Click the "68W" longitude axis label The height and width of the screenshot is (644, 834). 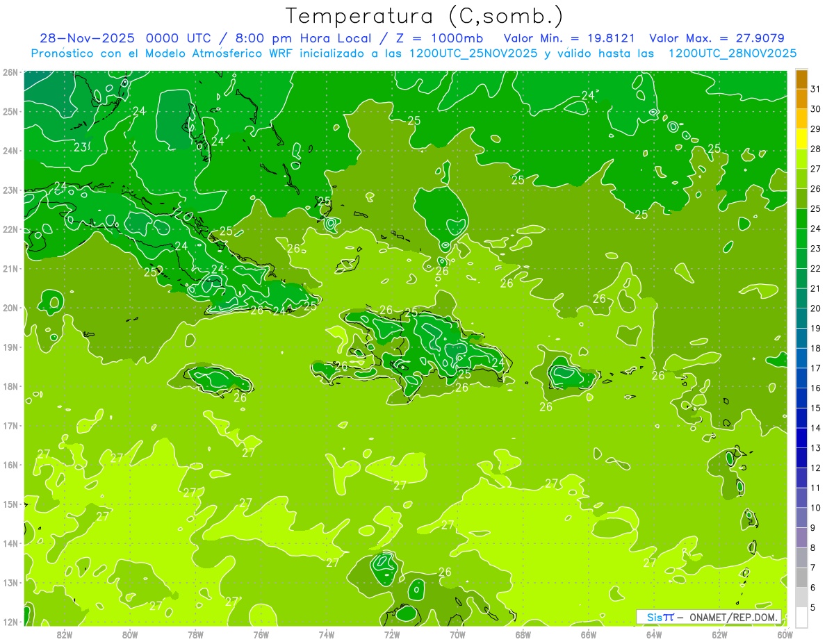pos(523,634)
